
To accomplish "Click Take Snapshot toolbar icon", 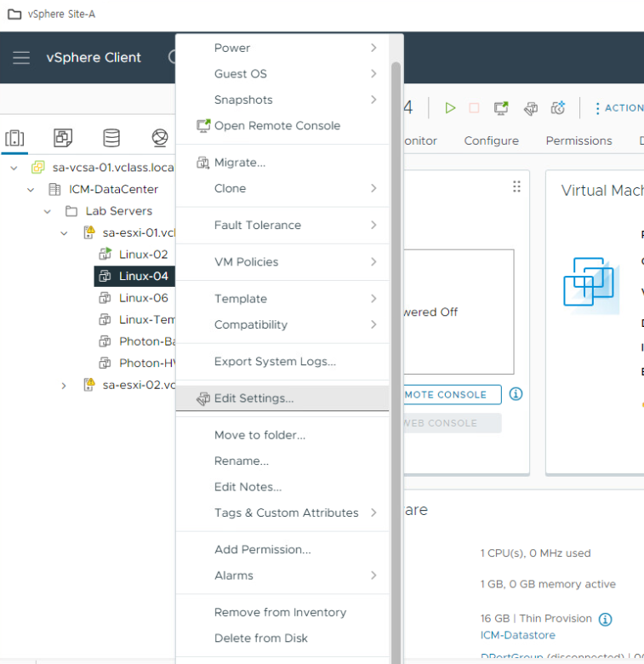I will [x=558, y=108].
